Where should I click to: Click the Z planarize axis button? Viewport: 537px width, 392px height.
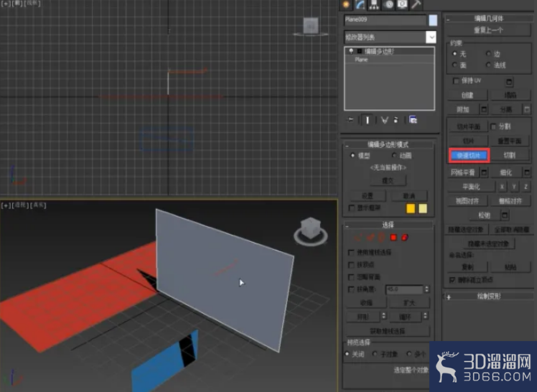526,187
